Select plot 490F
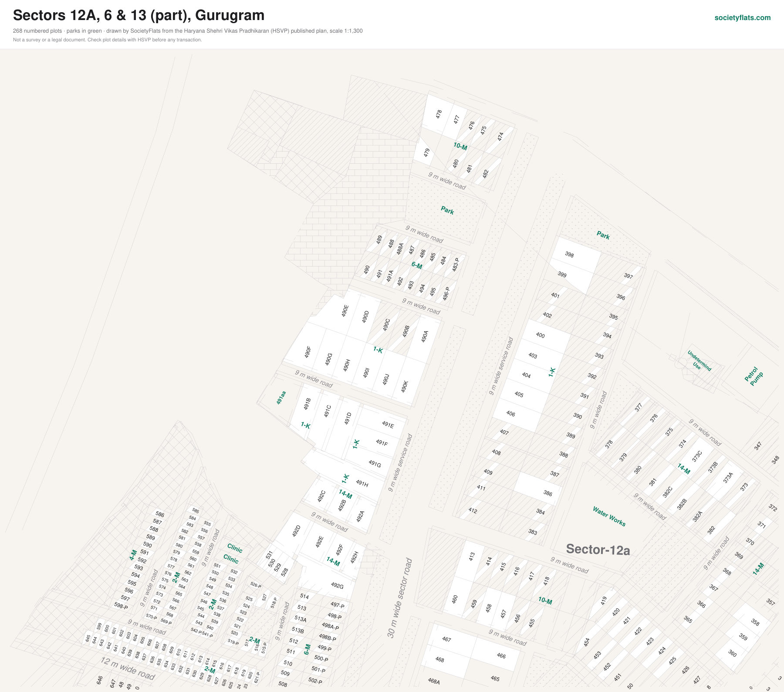Viewport: 784px width, 692px height. 308,352
